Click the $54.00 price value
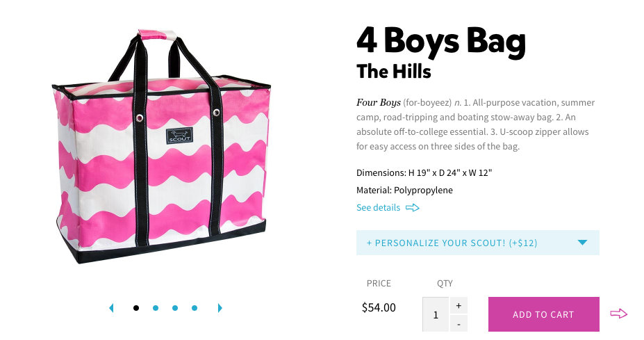The height and width of the screenshot is (340, 644). (379, 307)
